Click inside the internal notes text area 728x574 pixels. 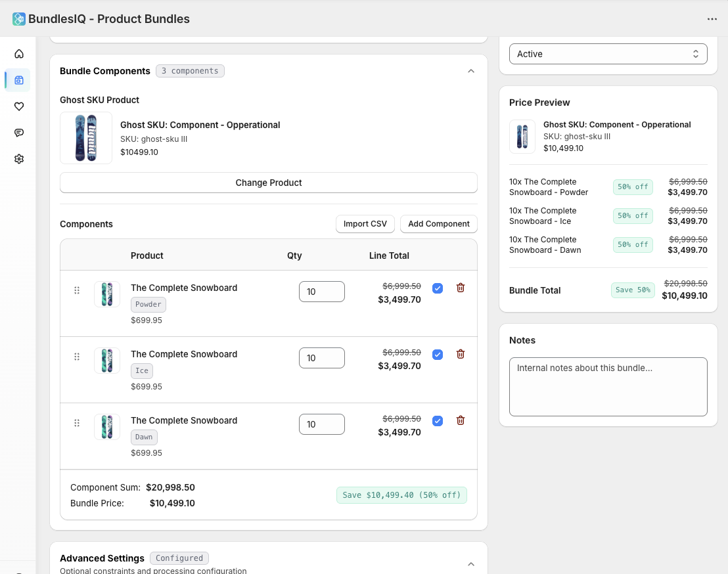point(608,386)
